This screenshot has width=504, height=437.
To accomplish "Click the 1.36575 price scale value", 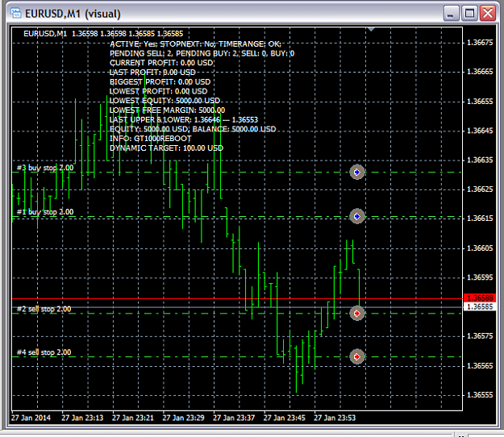I will pyautogui.click(x=480, y=335).
